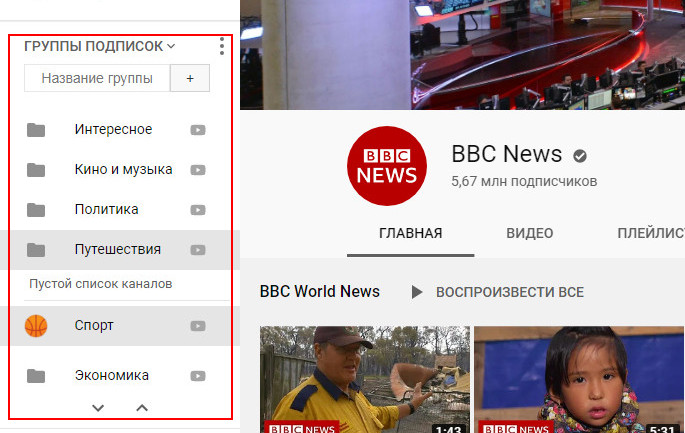
Task: Play videos from Кино и музыка group
Action: coord(198,170)
